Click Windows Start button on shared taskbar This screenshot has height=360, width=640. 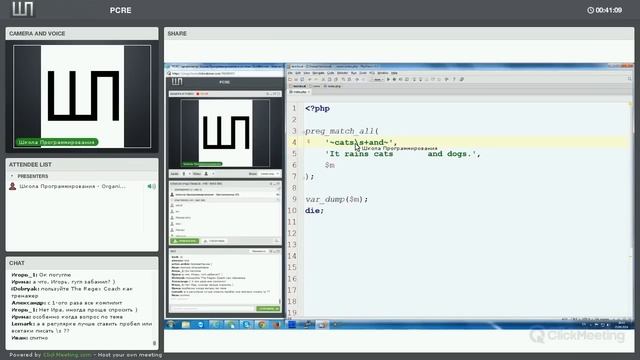pyautogui.click(x=170, y=324)
